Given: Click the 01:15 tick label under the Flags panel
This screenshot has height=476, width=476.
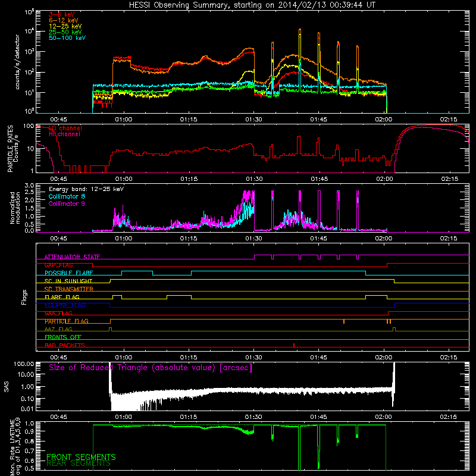Looking at the screenshot, I should pyautogui.click(x=189, y=358).
